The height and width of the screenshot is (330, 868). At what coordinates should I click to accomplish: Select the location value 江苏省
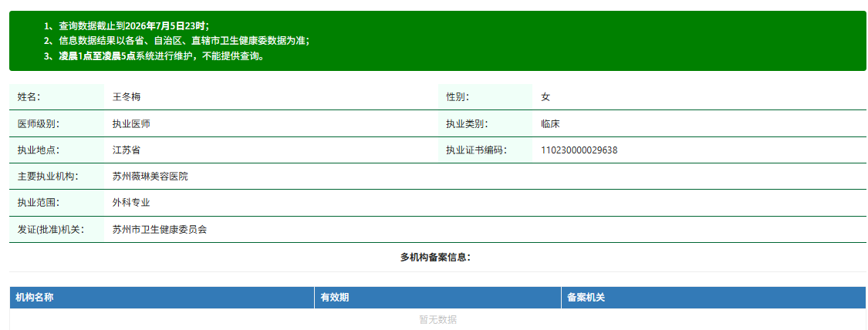127,150
